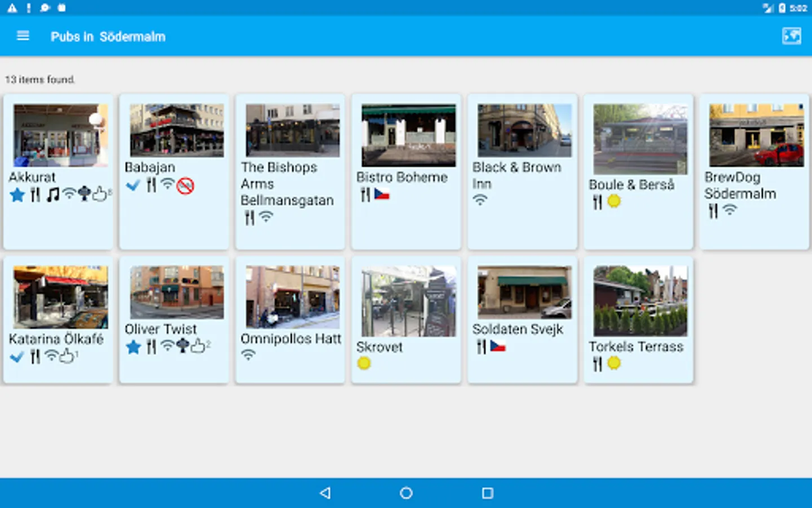Tap the Android recent apps button
This screenshot has height=508, width=812.
pos(488,493)
